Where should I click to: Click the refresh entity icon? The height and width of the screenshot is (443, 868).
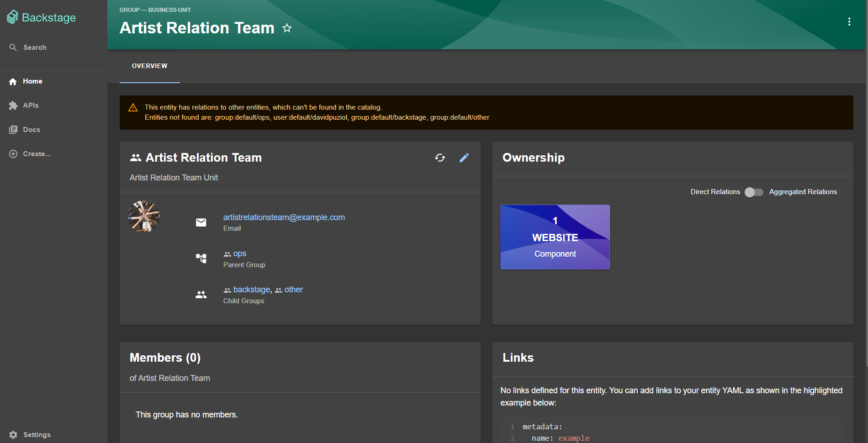(440, 158)
